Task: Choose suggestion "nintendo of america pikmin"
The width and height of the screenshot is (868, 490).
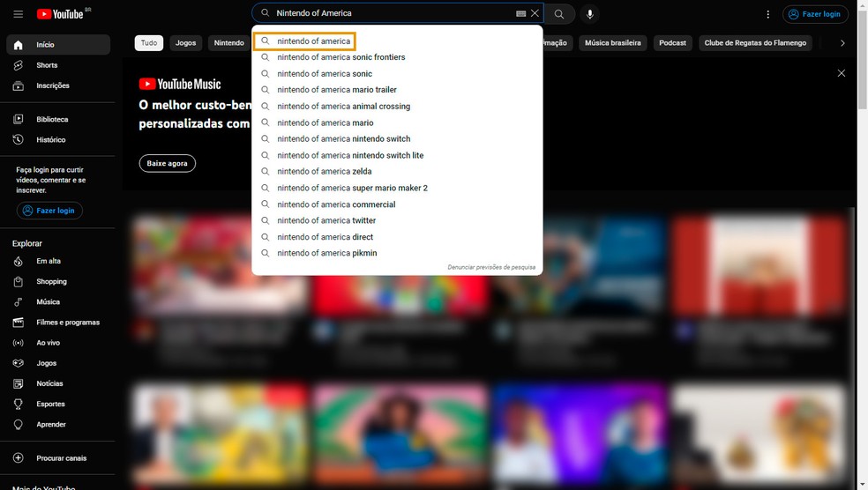Action: pos(397,253)
